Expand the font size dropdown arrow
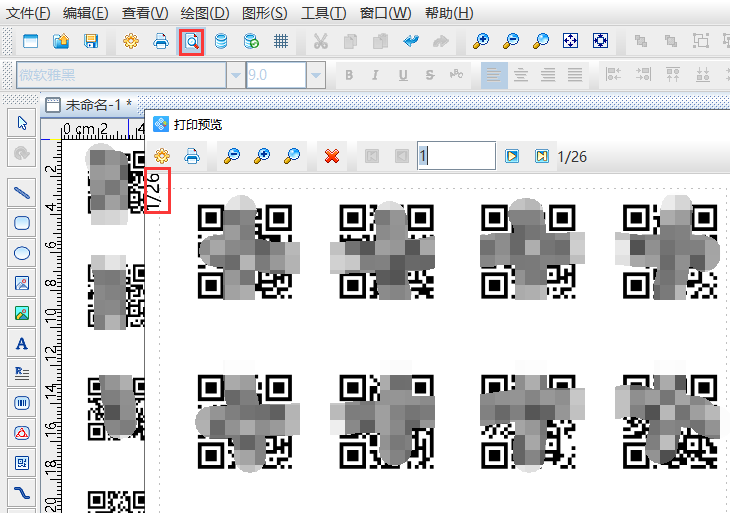Viewport: 730px width, 513px height. (316, 75)
